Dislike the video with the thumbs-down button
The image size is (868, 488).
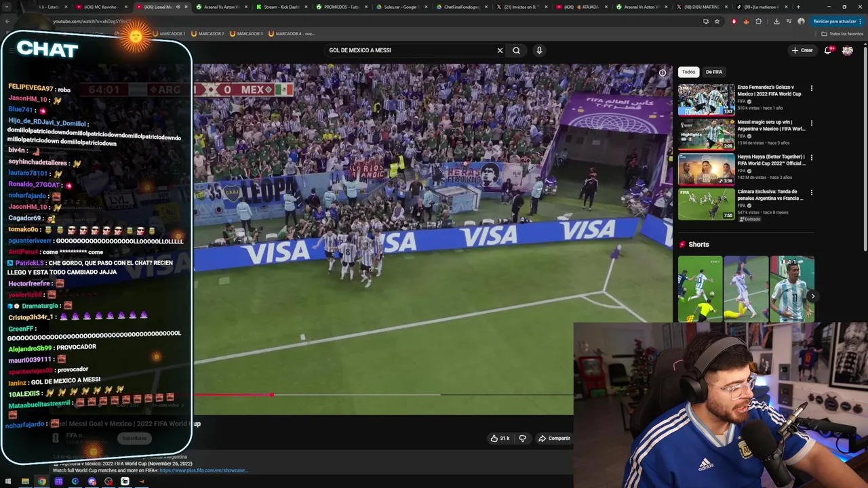pos(522,439)
